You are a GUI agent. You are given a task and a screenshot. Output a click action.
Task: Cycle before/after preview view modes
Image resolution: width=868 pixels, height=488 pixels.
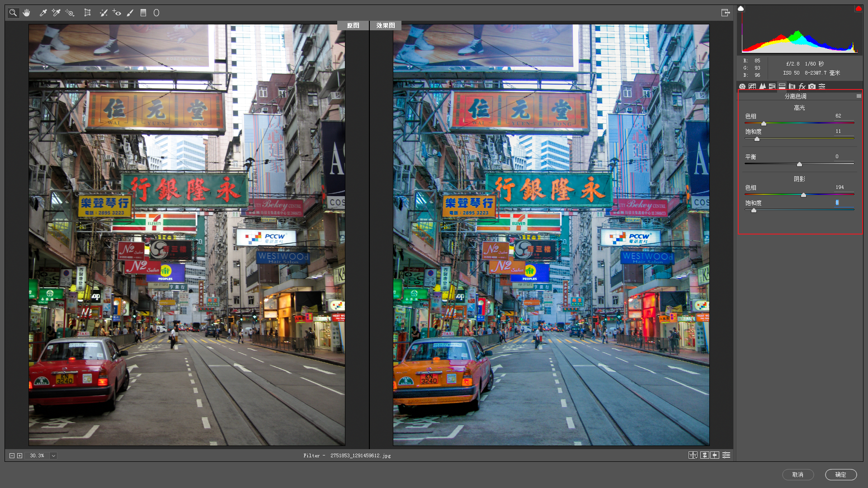tap(693, 455)
